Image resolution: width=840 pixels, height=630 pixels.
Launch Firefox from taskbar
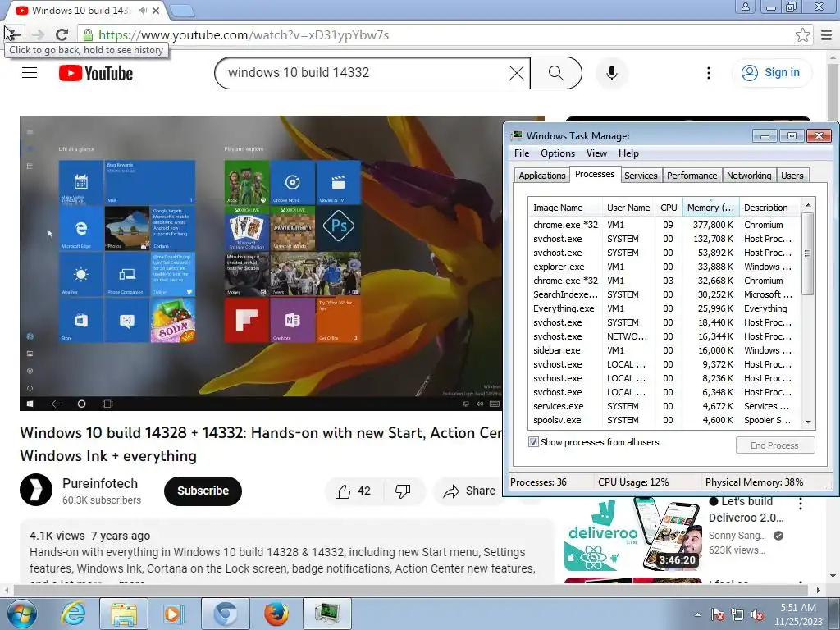pos(276,614)
